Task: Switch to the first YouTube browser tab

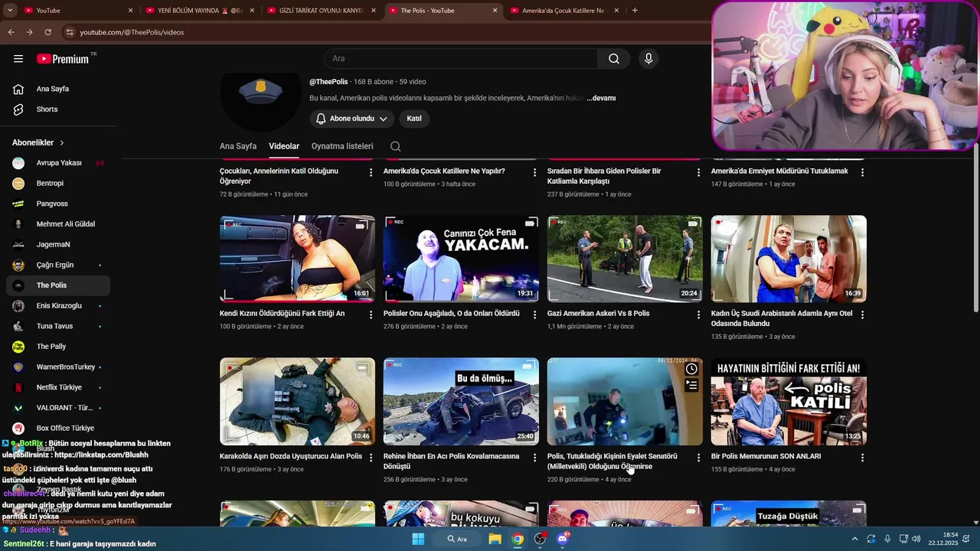Action: pyautogui.click(x=77, y=11)
